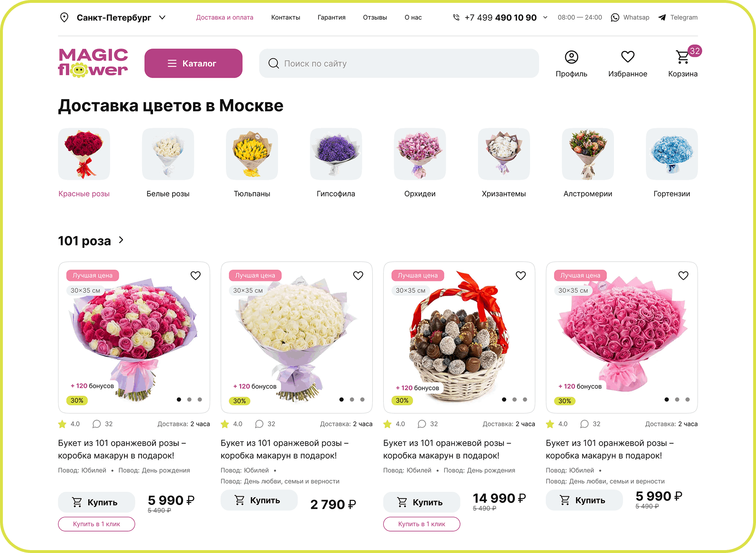
Task: Toggle favorite heart on the pink roses card
Action: tap(683, 276)
